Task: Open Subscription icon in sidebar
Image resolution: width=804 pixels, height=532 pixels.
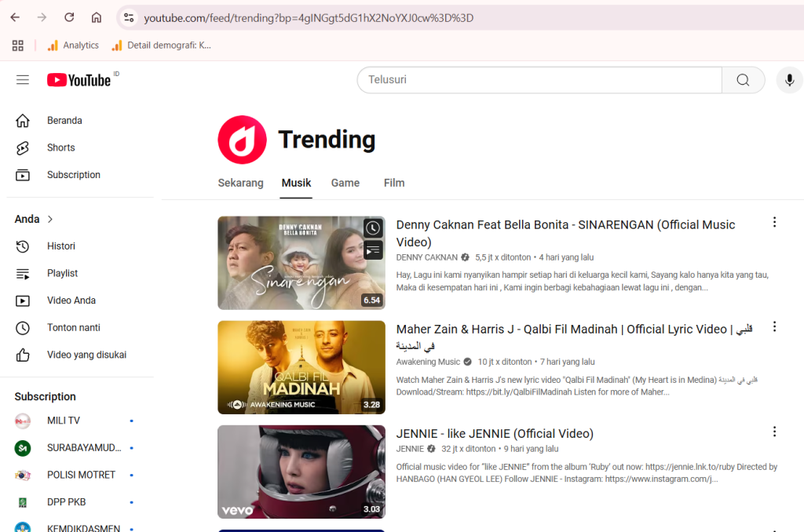Action: (23, 175)
